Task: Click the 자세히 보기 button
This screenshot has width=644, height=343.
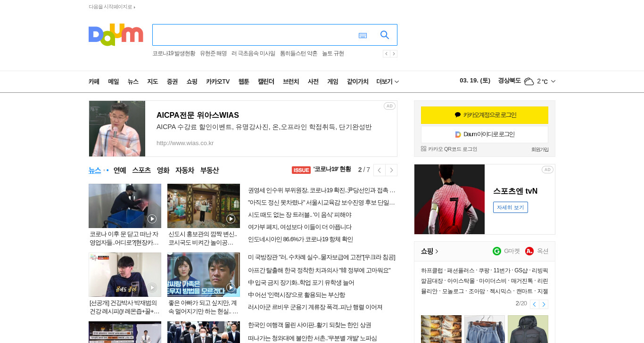Action: point(511,207)
